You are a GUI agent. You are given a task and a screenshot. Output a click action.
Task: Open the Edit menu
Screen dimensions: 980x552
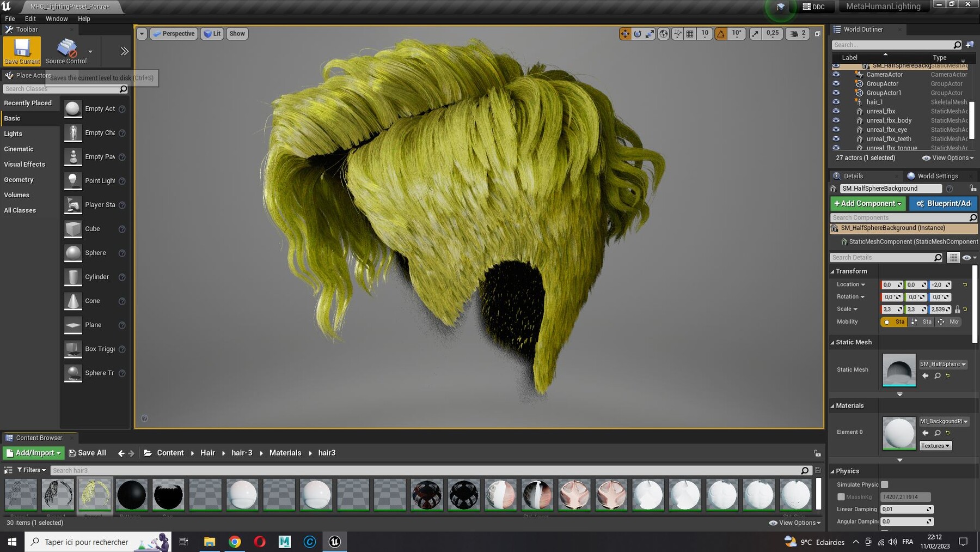(x=30, y=19)
